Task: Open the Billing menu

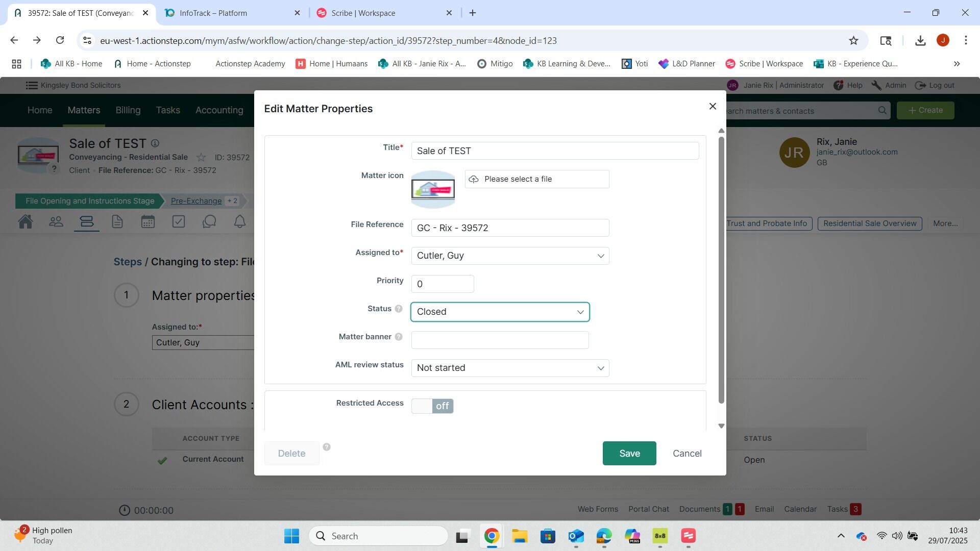Action: [x=128, y=110]
